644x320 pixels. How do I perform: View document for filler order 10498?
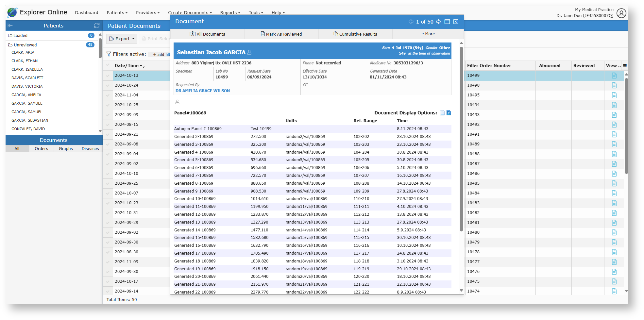[614, 85]
